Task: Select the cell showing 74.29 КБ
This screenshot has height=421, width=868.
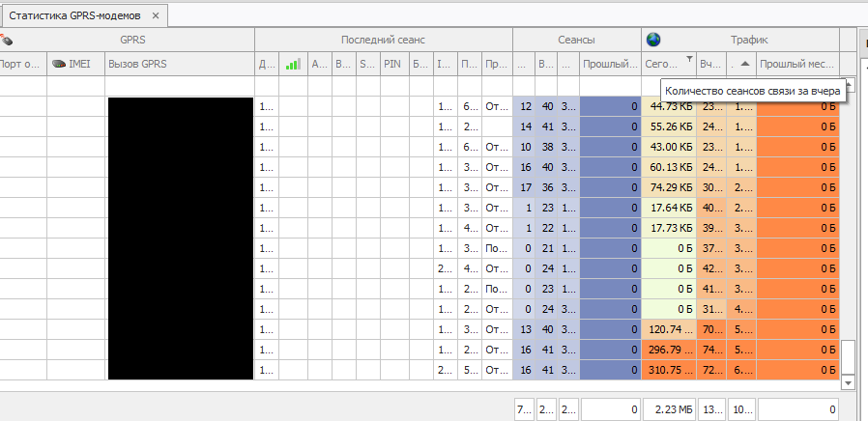Action: [669, 187]
